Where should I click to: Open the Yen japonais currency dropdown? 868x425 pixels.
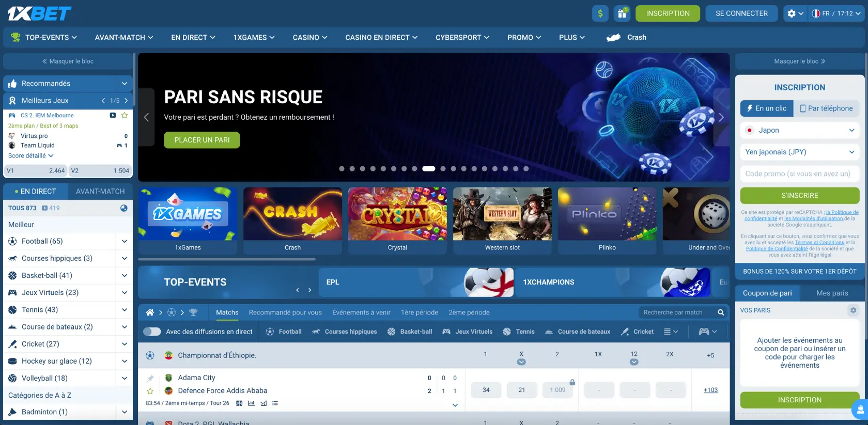click(x=799, y=152)
